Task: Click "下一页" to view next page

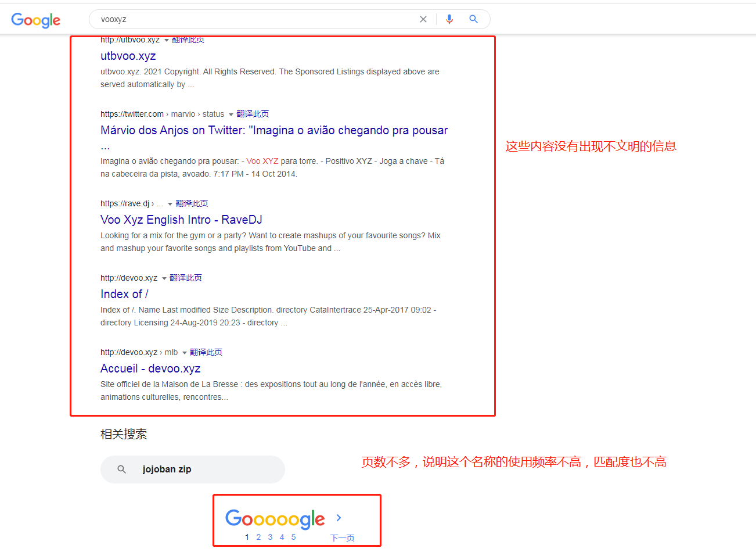Action: pos(342,538)
